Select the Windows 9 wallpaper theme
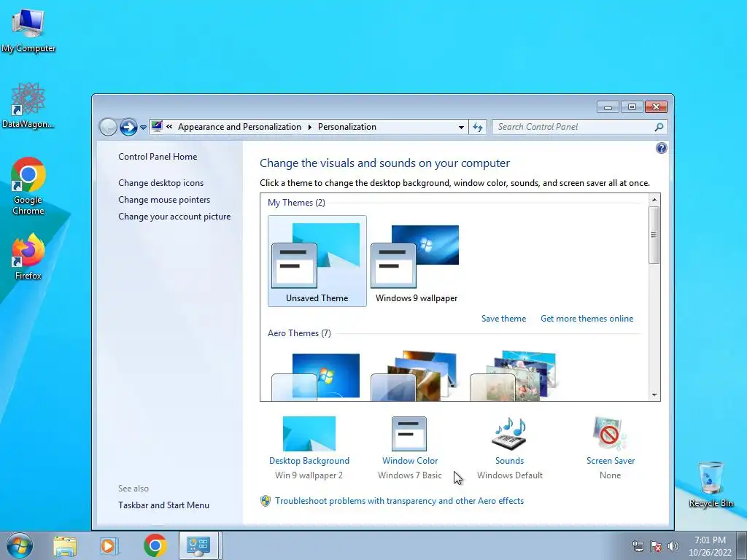747x560 pixels. (x=417, y=261)
